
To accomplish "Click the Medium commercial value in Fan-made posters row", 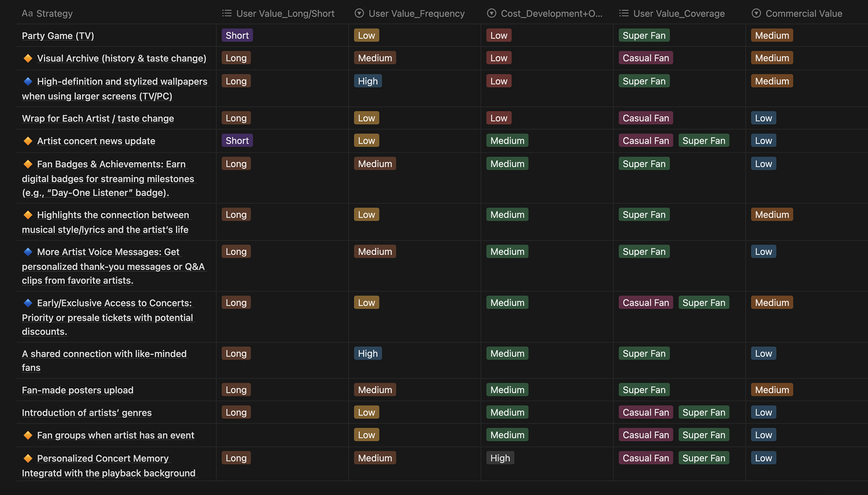I will pos(772,390).
